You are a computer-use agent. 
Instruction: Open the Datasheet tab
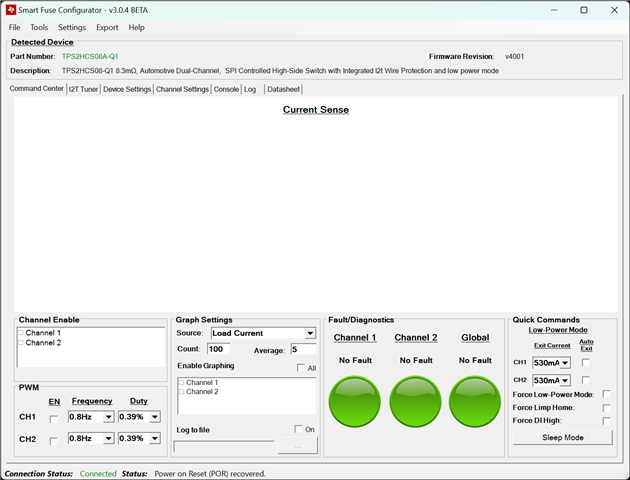[x=284, y=89]
